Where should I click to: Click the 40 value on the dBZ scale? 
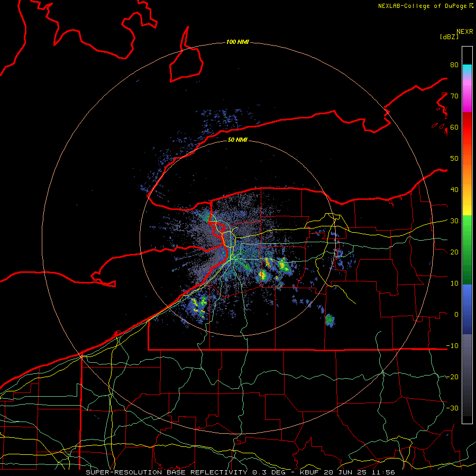pos(454,190)
